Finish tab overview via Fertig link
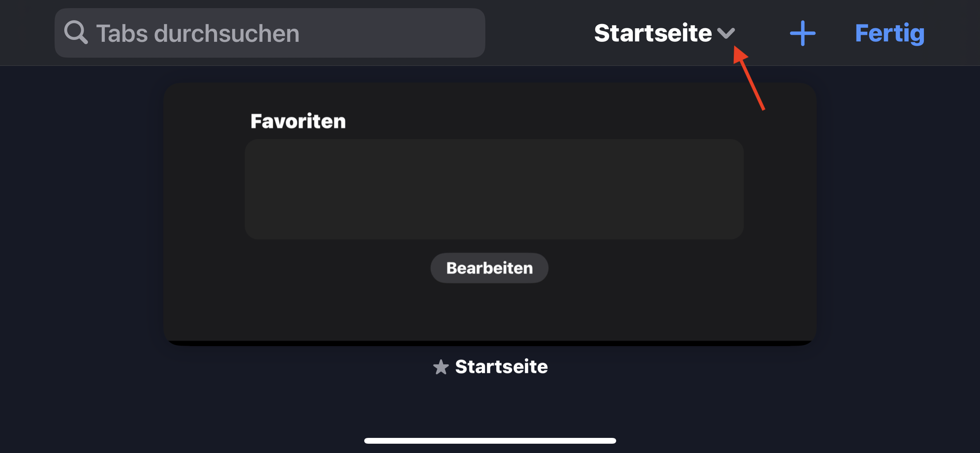This screenshot has width=980, height=453. point(889,33)
